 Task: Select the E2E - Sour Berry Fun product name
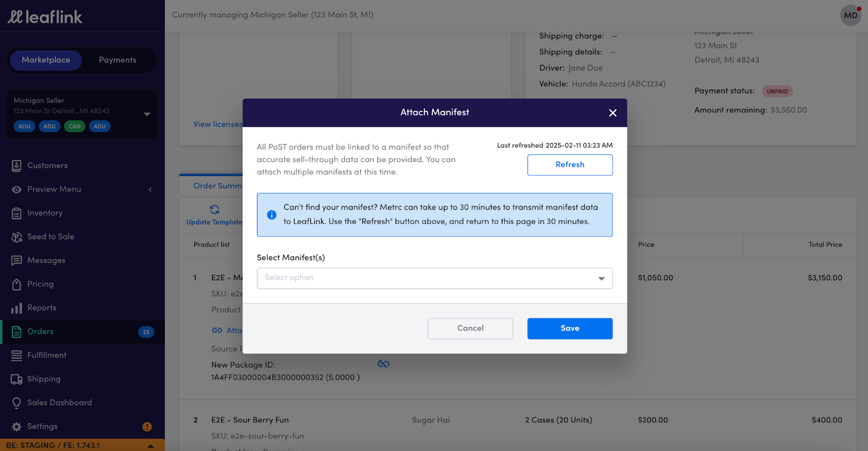tap(250, 420)
